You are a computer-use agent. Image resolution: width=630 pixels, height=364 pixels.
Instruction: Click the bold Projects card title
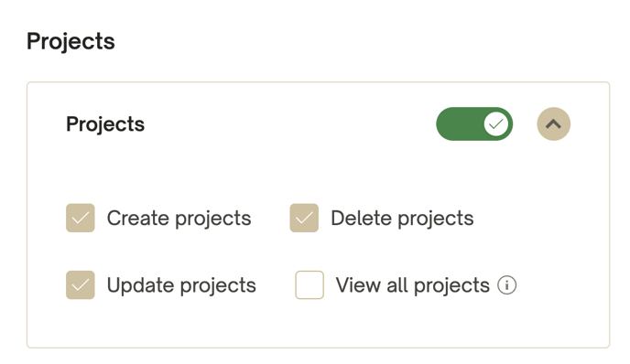pos(105,124)
